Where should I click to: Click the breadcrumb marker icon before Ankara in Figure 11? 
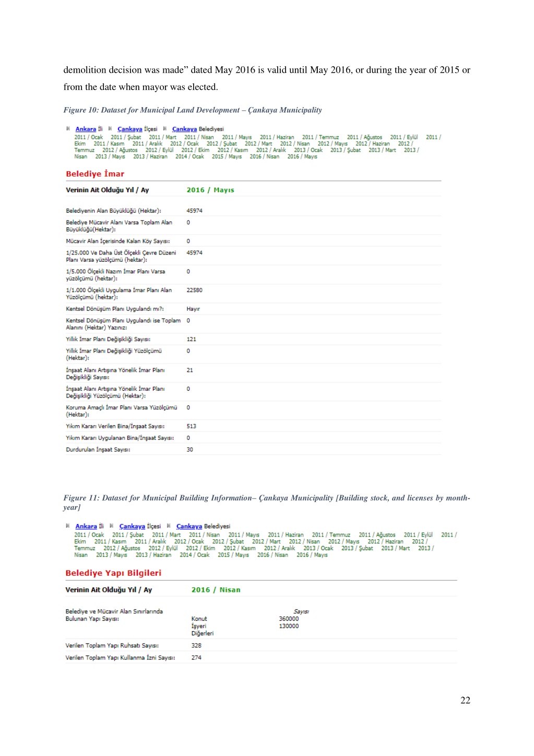[68, 526]
